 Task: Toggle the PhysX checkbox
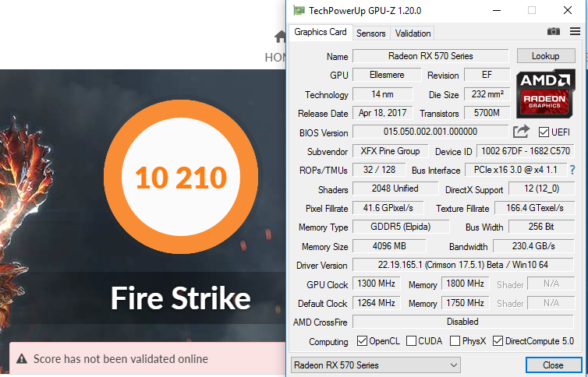point(455,340)
